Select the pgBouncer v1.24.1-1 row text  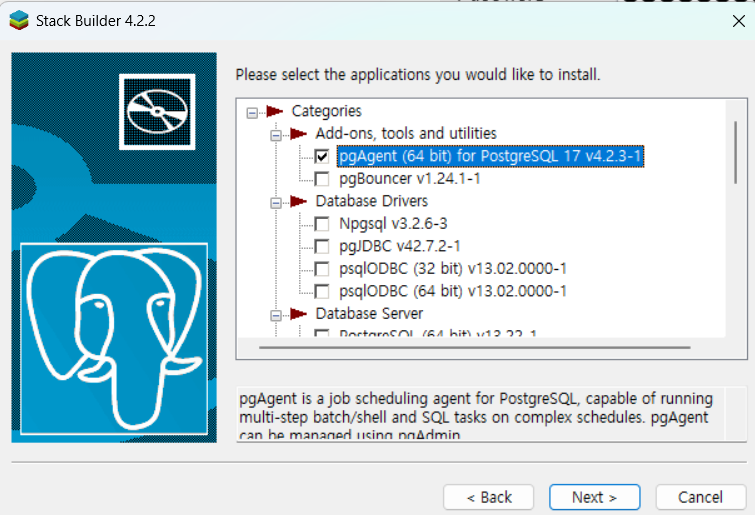click(410, 179)
